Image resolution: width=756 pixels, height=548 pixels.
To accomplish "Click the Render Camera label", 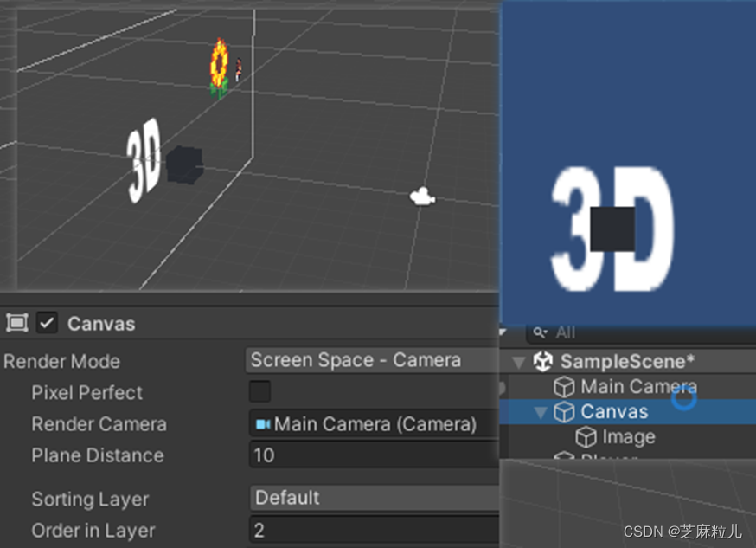I will coord(99,424).
